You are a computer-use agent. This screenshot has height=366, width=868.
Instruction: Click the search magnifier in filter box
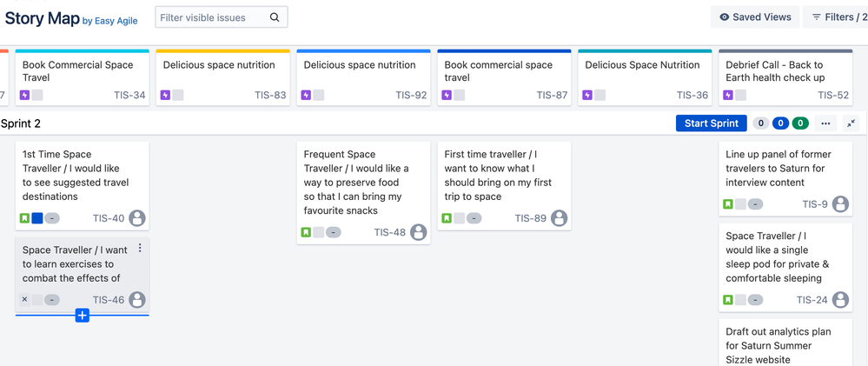(275, 17)
